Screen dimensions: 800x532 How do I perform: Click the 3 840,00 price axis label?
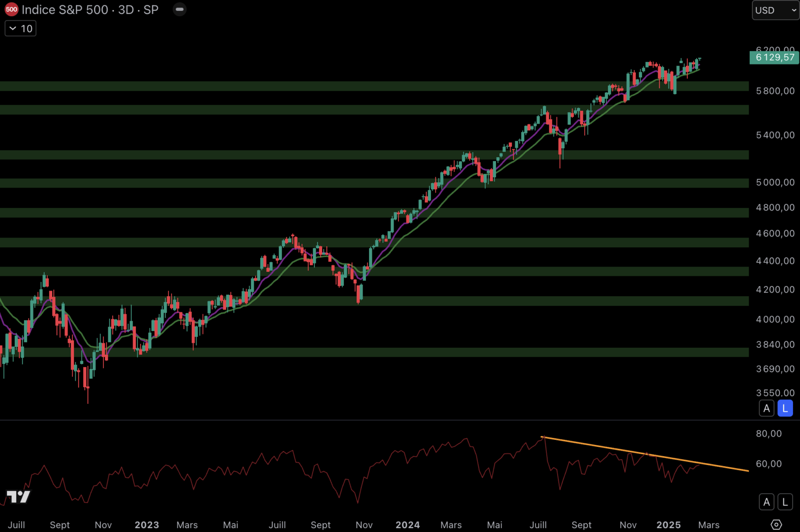[x=775, y=345]
